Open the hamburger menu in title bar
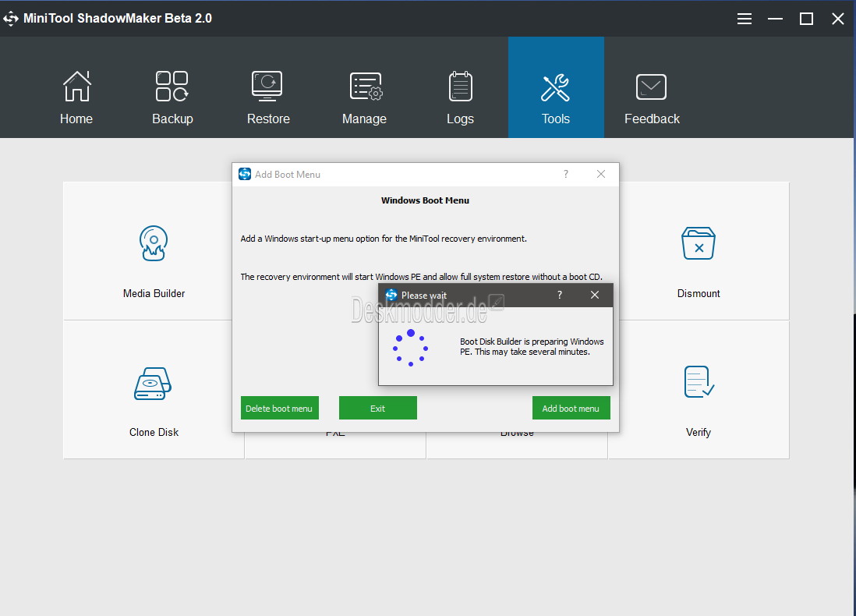The height and width of the screenshot is (616, 856). 744,19
